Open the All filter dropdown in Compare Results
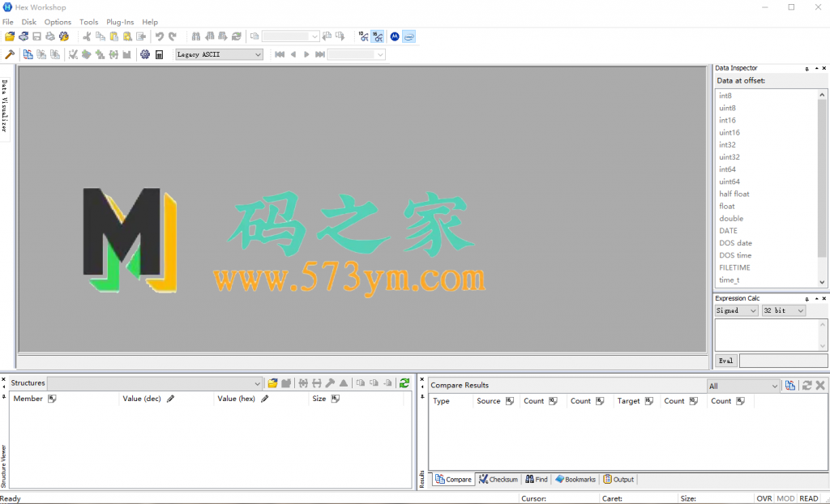The image size is (830, 504). [743, 386]
